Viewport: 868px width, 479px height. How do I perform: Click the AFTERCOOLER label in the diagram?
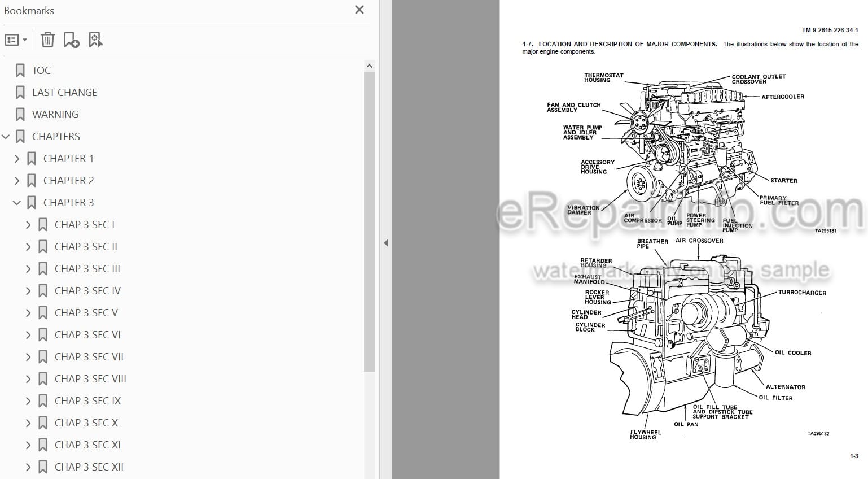(783, 97)
